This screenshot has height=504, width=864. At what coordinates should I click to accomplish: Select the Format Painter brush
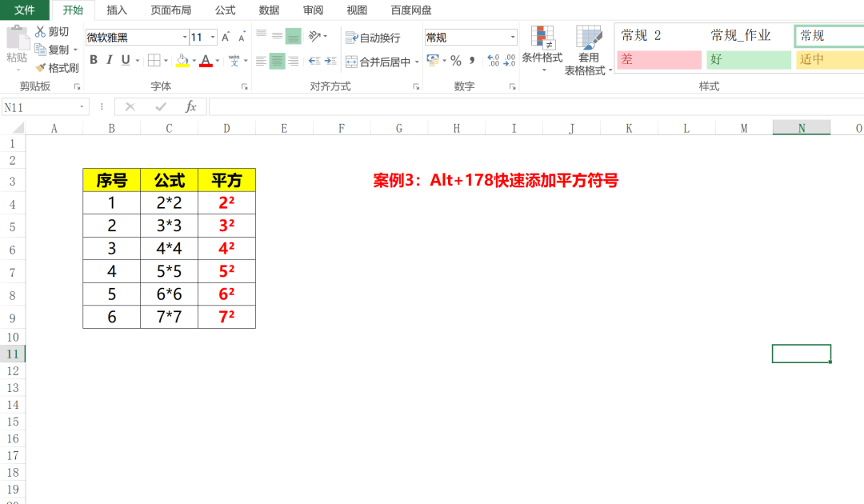pyautogui.click(x=40, y=68)
